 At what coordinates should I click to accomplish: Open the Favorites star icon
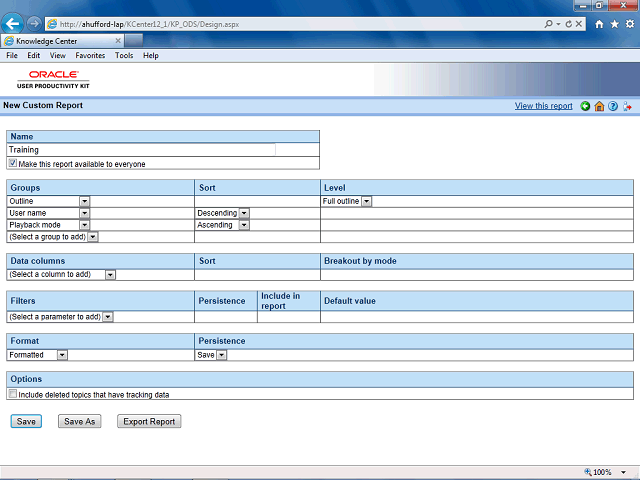click(x=614, y=24)
